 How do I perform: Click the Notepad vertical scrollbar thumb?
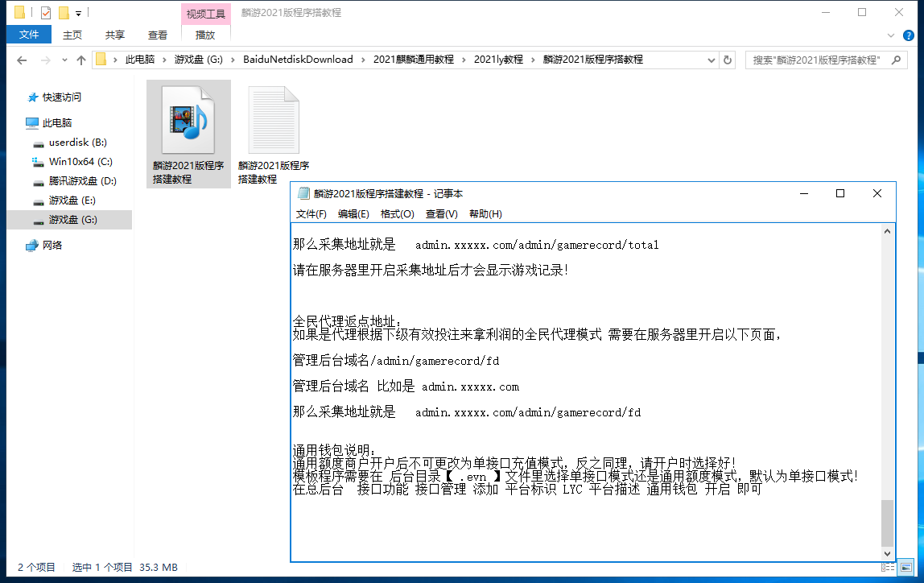[x=887, y=522]
